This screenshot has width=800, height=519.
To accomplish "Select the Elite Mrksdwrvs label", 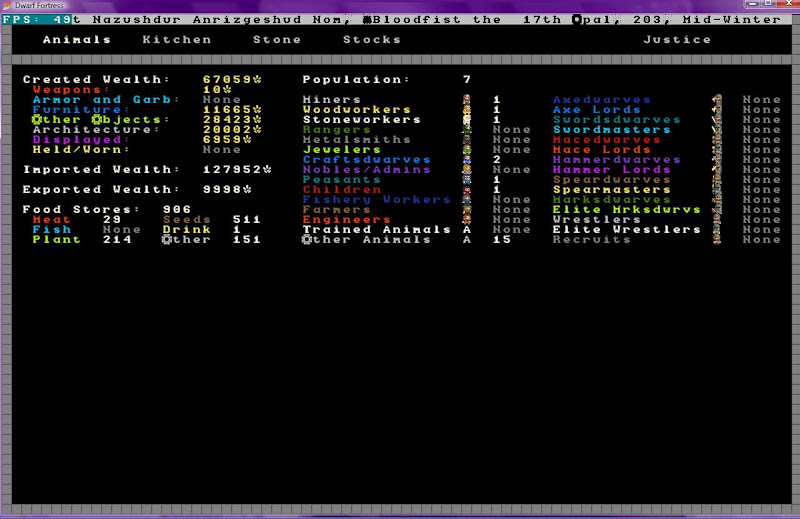I will click(x=627, y=210).
